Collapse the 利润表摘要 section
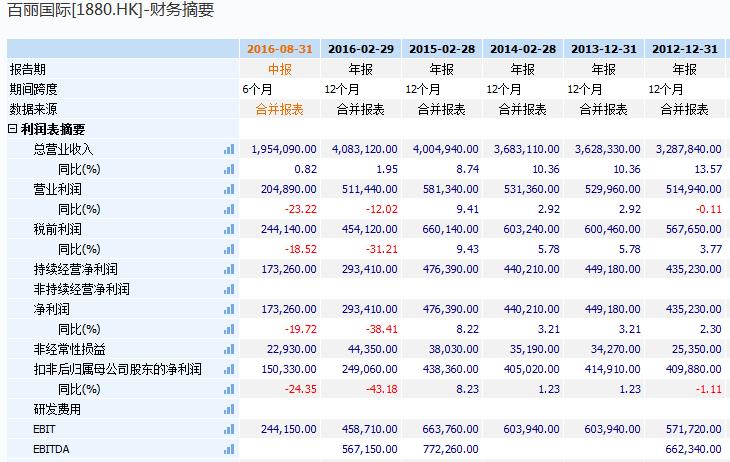730x462 pixels. 12,129
